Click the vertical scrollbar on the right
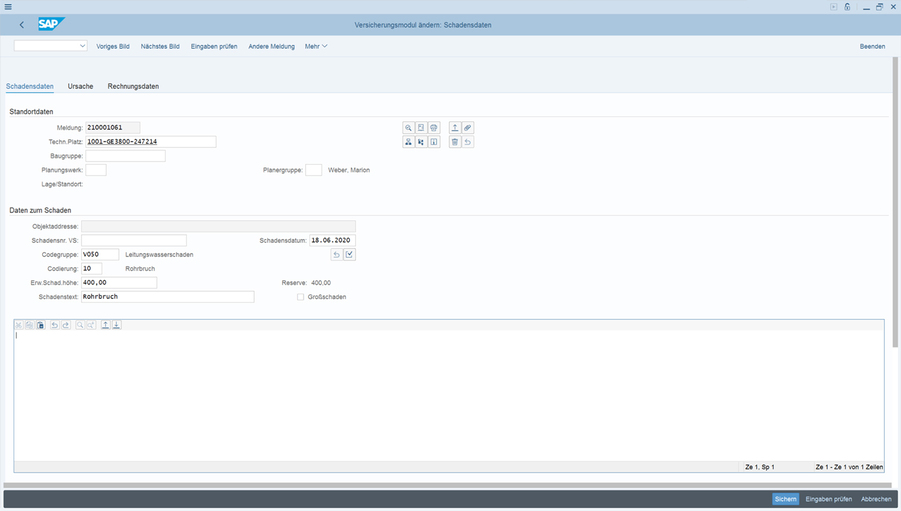This screenshot has height=511, width=901. coord(896,200)
